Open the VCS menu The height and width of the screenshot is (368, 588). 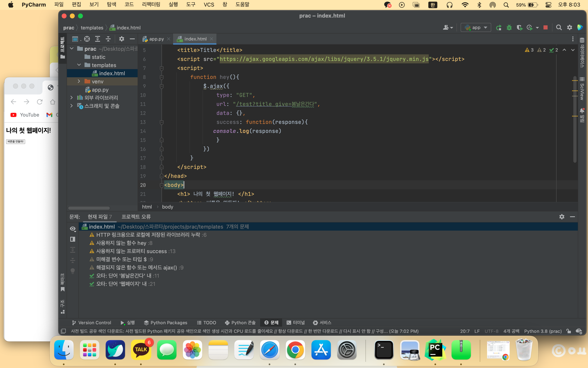[x=209, y=5]
